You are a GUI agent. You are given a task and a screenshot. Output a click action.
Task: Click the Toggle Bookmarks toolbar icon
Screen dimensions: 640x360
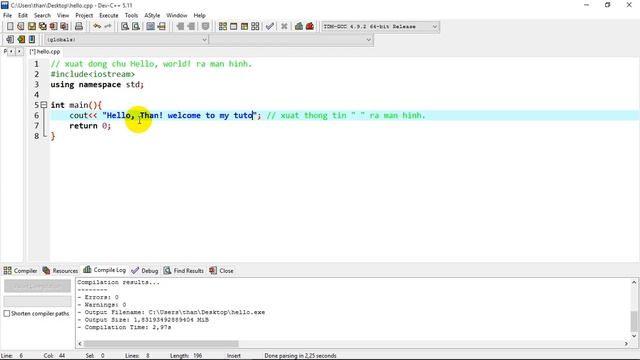(x=21, y=40)
